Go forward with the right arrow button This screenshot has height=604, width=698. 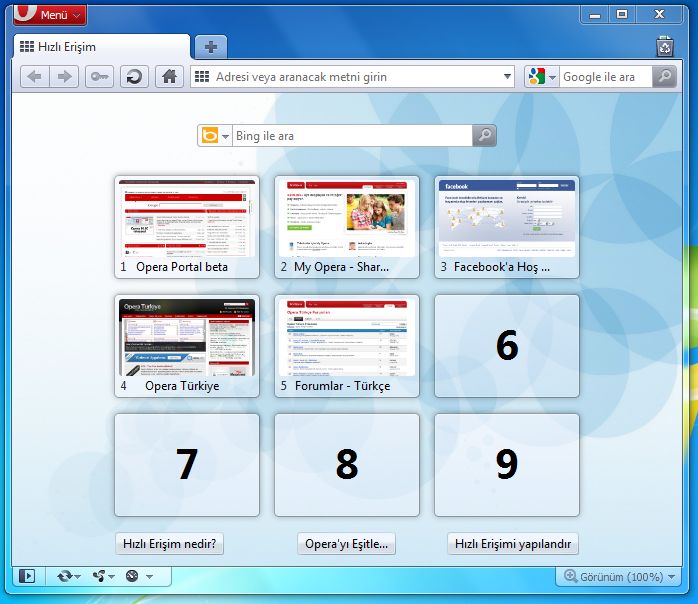[x=64, y=77]
